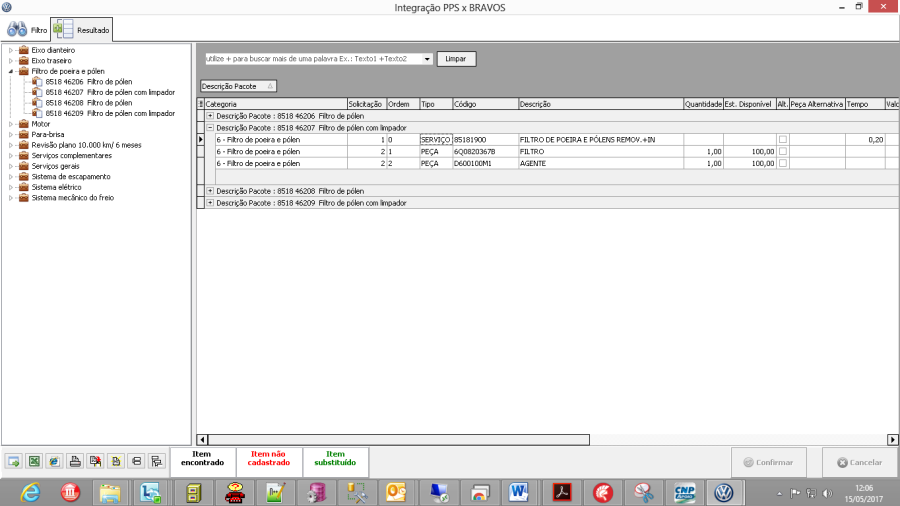Click the package icon beside 8518 46208

pyautogui.click(x=37, y=103)
